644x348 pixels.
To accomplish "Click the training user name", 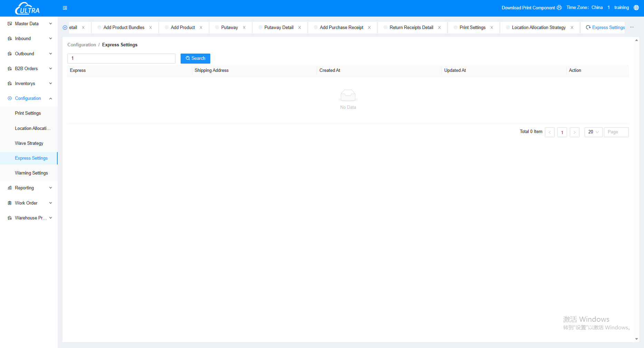I will coord(622,8).
